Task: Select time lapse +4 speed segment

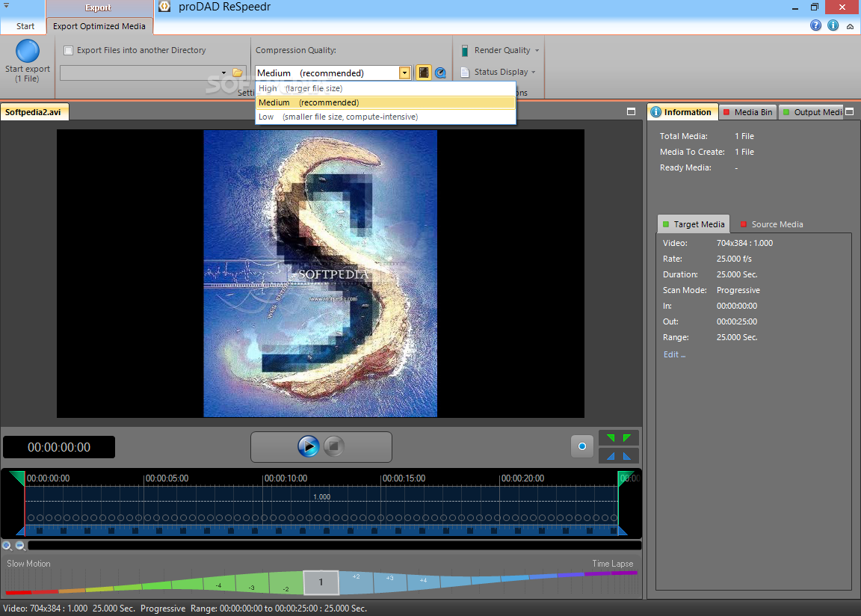Action: point(423,582)
